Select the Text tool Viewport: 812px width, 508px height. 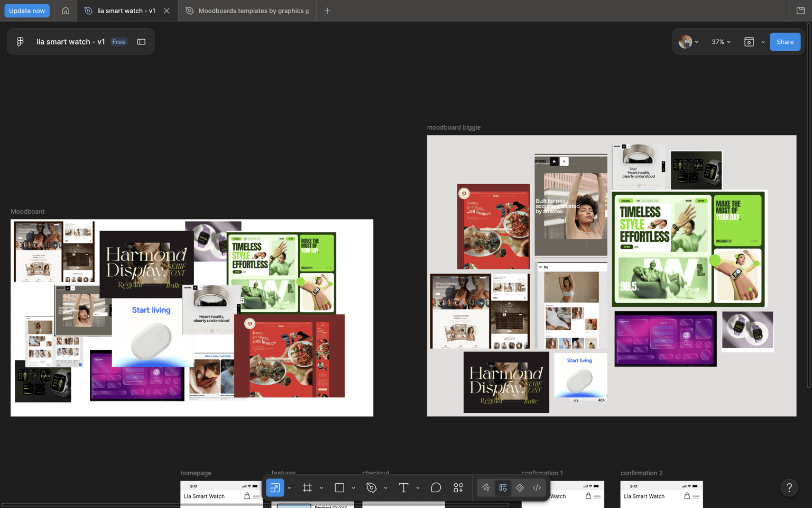click(x=403, y=488)
